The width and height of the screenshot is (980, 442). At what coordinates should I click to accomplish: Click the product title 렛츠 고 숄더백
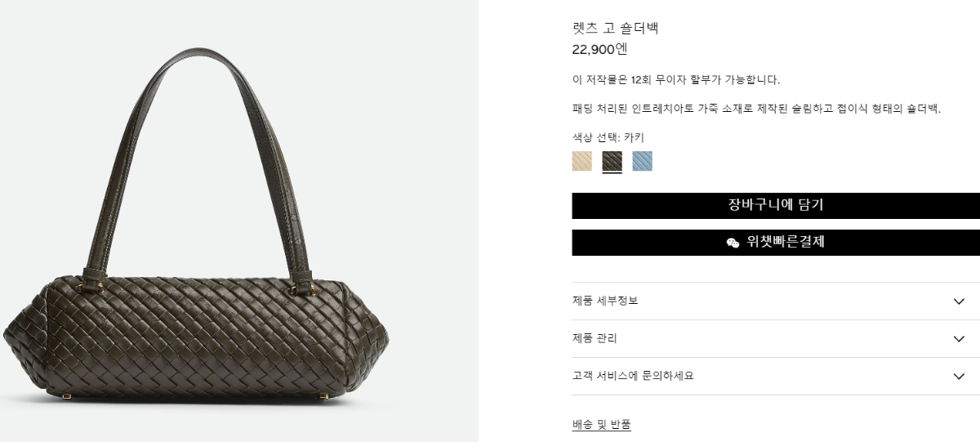click(x=615, y=28)
